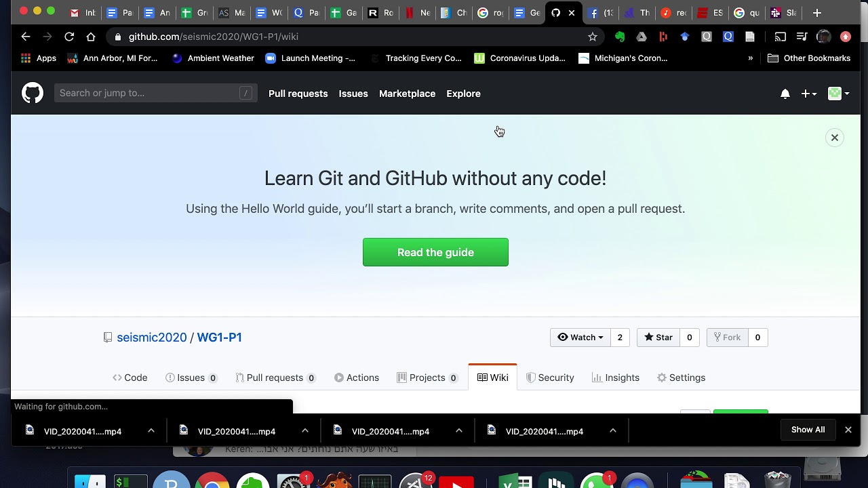
Task: Focus the Search or jump to field
Action: (155, 93)
